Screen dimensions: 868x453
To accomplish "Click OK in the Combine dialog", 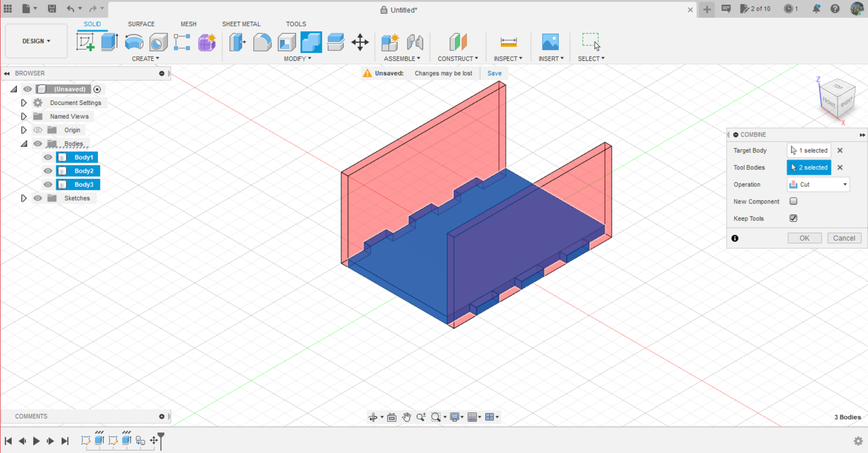I will pyautogui.click(x=804, y=238).
